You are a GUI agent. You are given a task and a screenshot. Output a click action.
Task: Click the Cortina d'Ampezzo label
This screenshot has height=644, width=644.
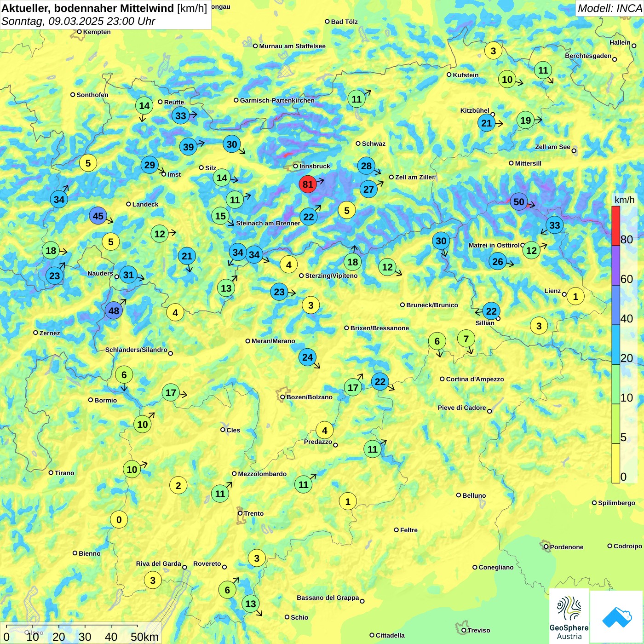click(475, 379)
